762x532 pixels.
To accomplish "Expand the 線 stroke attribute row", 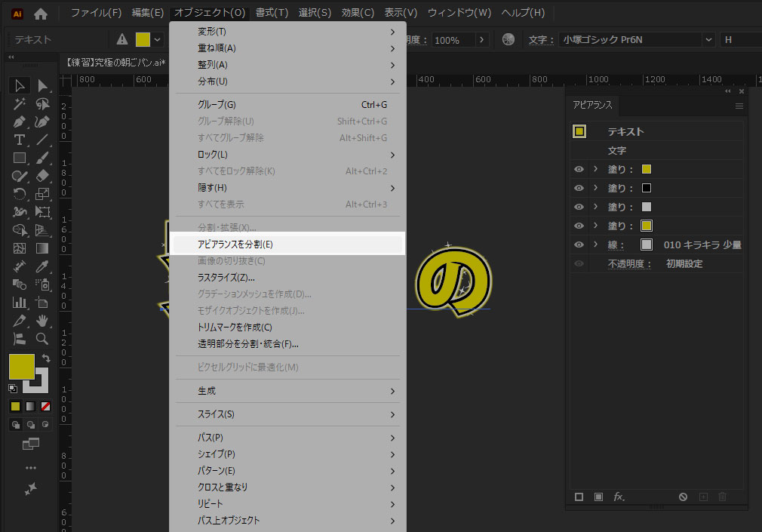I will pos(595,244).
